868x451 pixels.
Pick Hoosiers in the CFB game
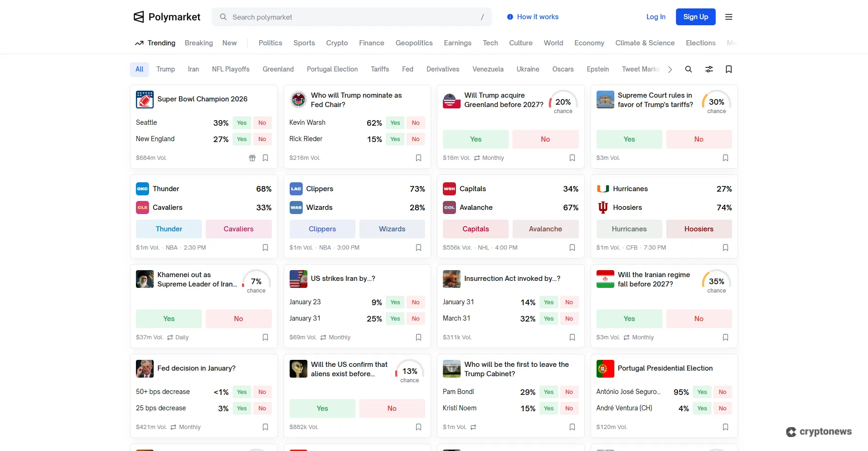pos(699,229)
